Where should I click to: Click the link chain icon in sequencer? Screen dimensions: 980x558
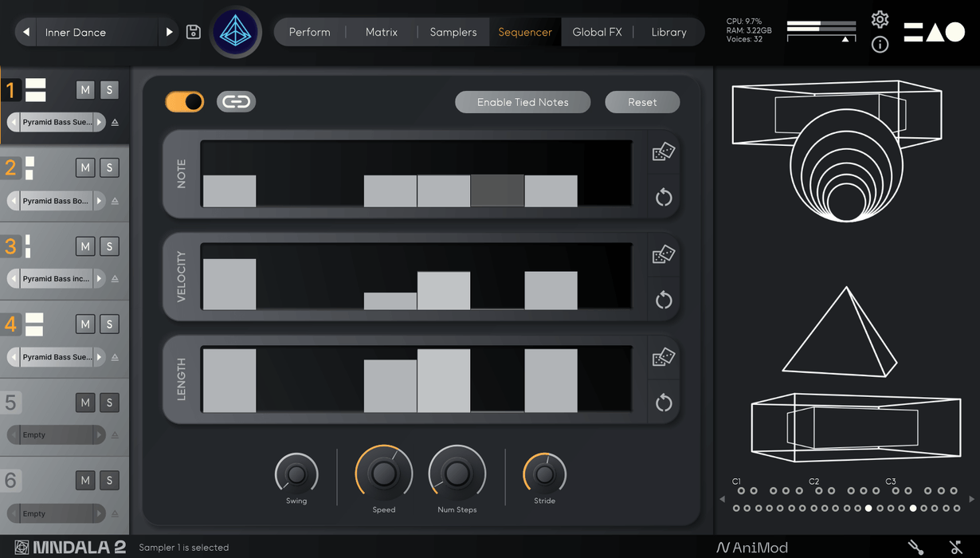[236, 102]
